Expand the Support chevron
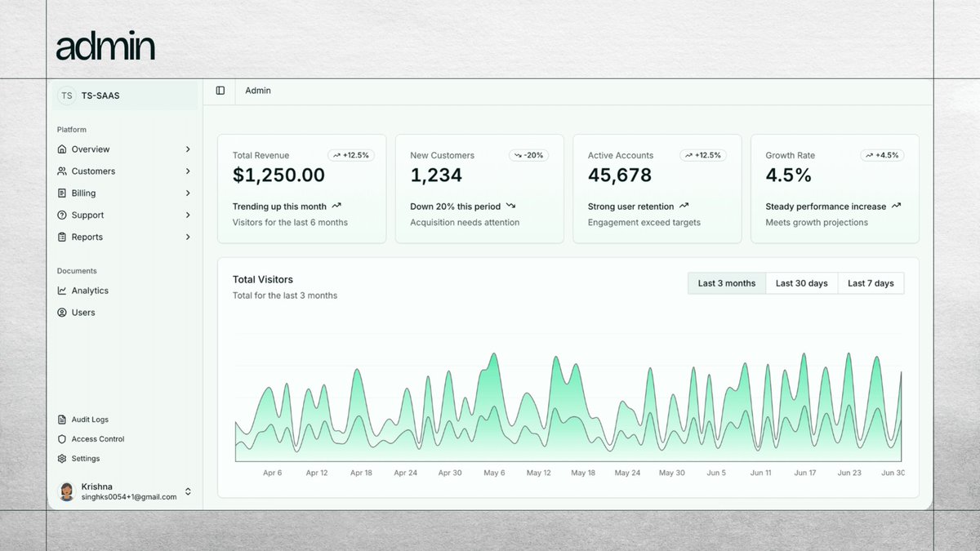 coord(188,216)
